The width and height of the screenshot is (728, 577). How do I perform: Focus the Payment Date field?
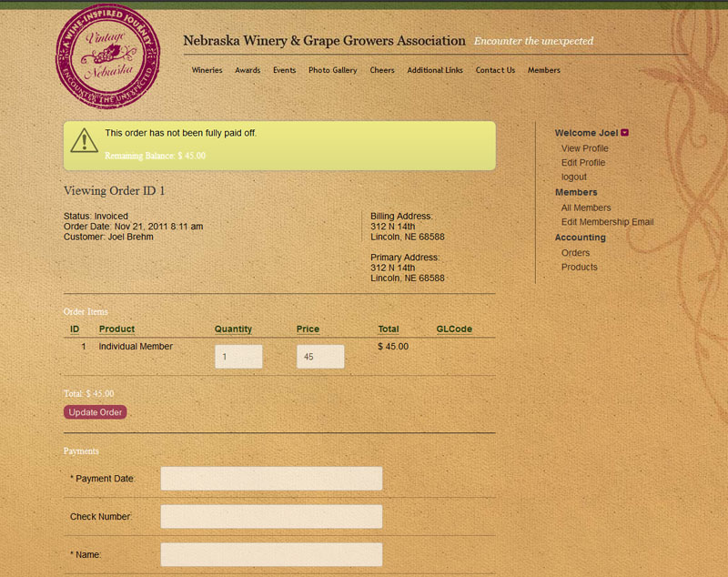pos(271,479)
